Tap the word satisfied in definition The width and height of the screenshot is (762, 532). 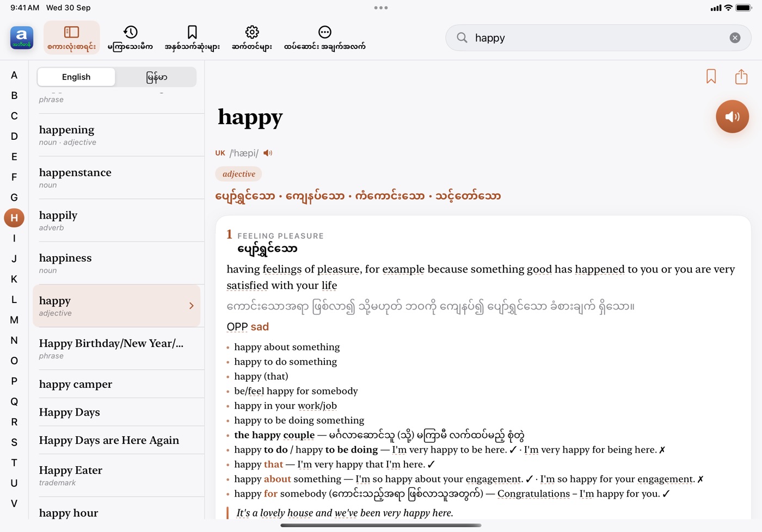coord(248,286)
